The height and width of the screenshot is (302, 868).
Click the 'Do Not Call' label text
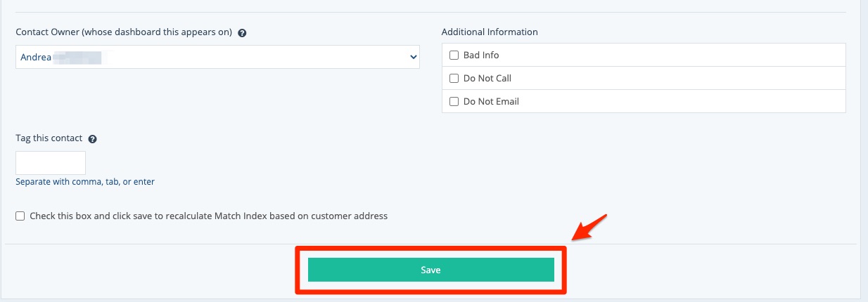click(487, 79)
